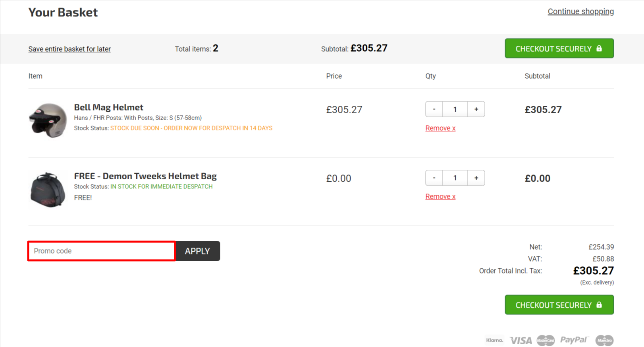Click the Maestro payment icon
Image resolution: width=644 pixels, height=347 pixels.
point(605,341)
